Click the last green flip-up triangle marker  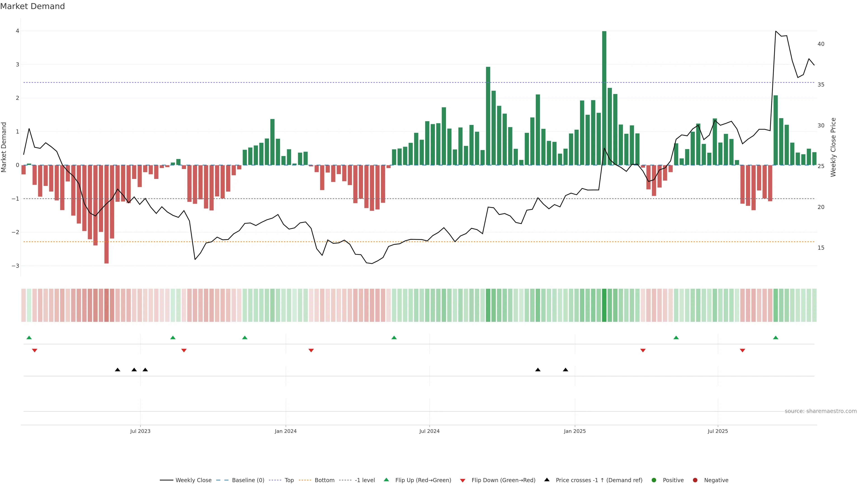(776, 338)
